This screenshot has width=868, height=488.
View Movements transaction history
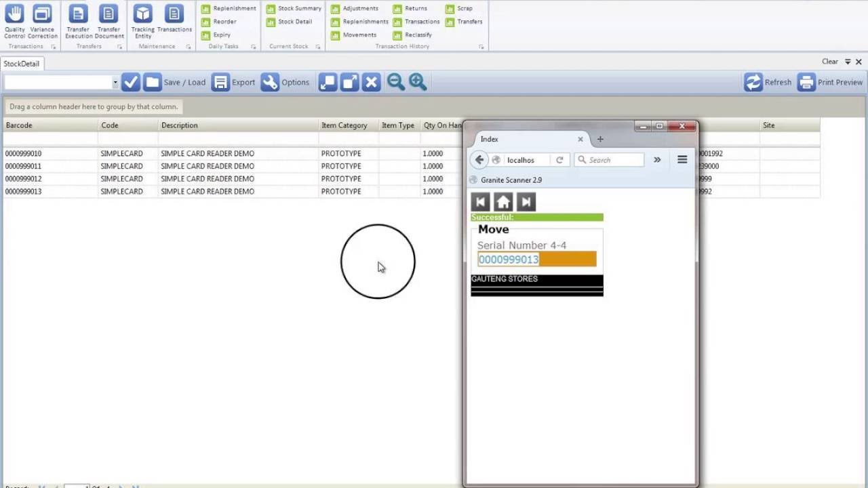click(x=353, y=35)
